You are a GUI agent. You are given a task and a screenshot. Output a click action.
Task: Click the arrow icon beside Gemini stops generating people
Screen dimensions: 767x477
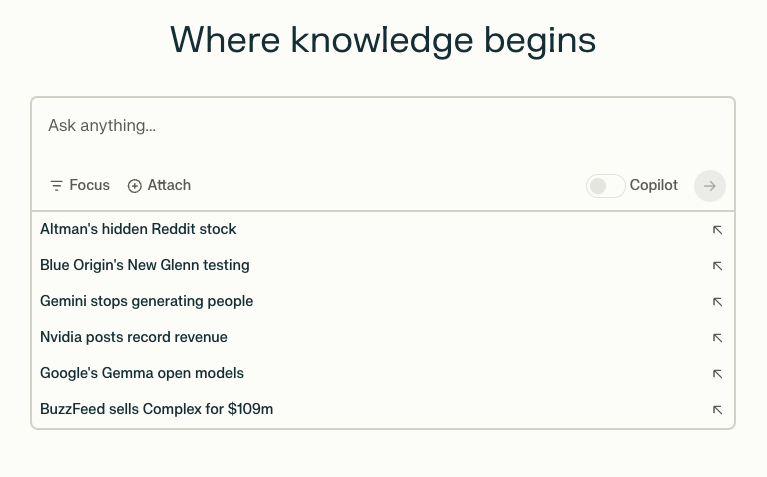coord(717,302)
